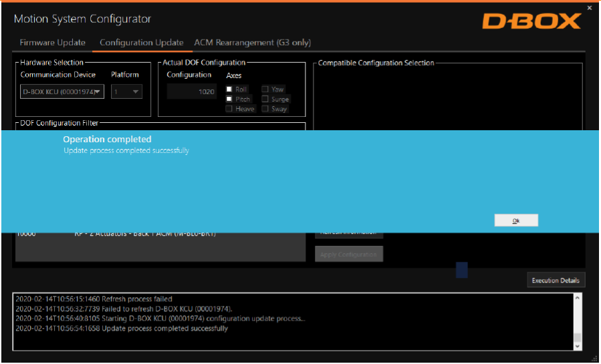Open the ACM Rearrangement (G3 only) tab
The width and height of the screenshot is (601, 364).
(x=252, y=43)
